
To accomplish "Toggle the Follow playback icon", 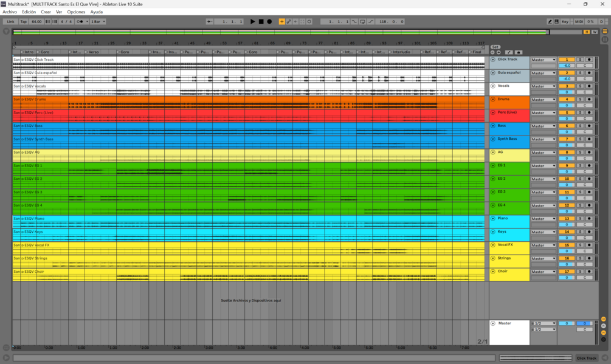I will coord(210,21).
